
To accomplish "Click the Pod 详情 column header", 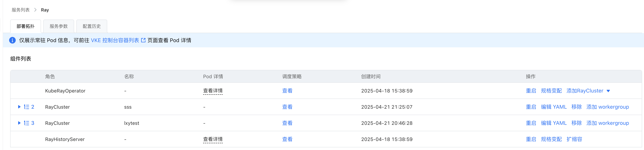I will pyautogui.click(x=213, y=77).
